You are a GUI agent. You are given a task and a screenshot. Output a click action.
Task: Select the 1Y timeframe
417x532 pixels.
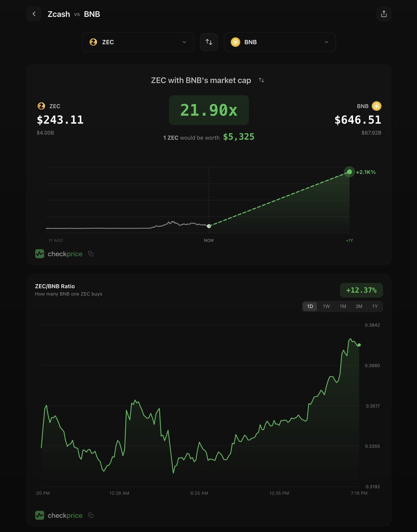point(375,306)
